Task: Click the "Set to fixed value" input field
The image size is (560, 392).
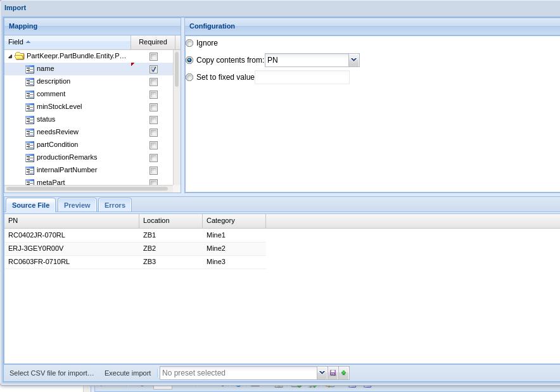Action: tap(302, 77)
